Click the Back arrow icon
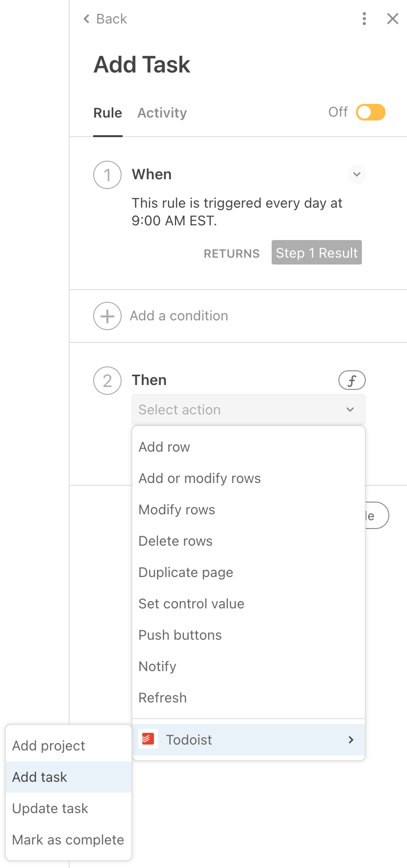The height and width of the screenshot is (868, 407). 87,19
